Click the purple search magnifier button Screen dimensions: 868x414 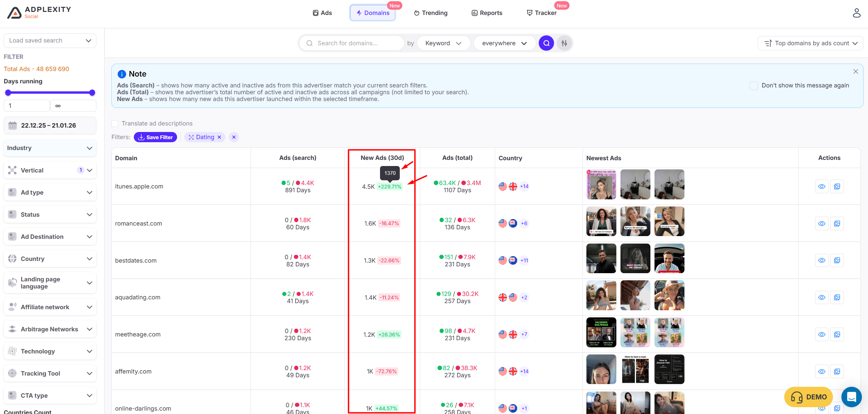pos(546,43)
